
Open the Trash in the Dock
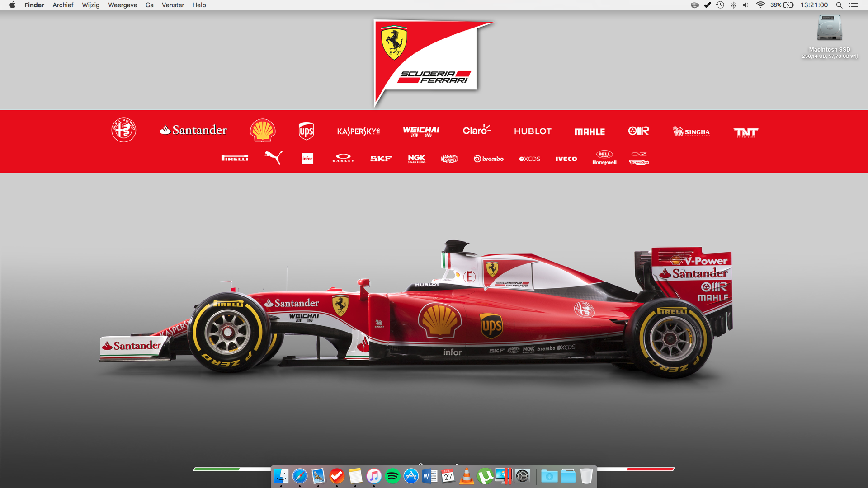[x=586, y=476]
